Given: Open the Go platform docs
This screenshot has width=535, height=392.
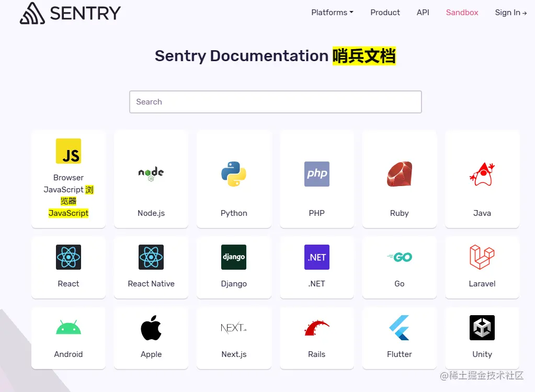Looking at the screenshot, I should (399, 257).
